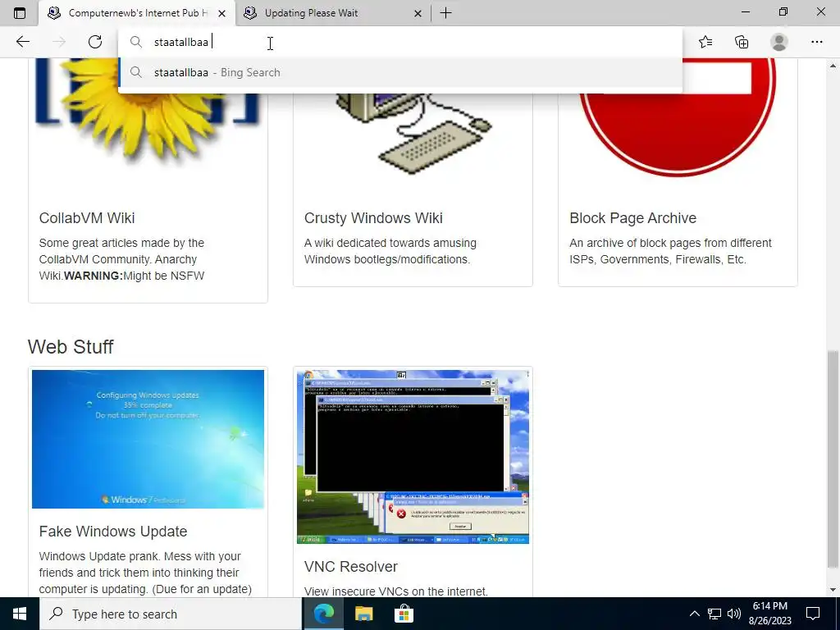
Task: Click the Windows Update prank description text
Action: point(145,573)
